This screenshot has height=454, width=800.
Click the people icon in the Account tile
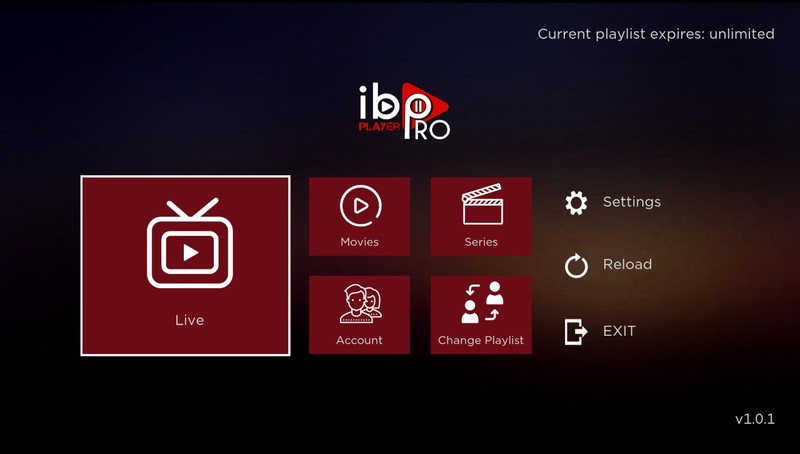[359, 304]
